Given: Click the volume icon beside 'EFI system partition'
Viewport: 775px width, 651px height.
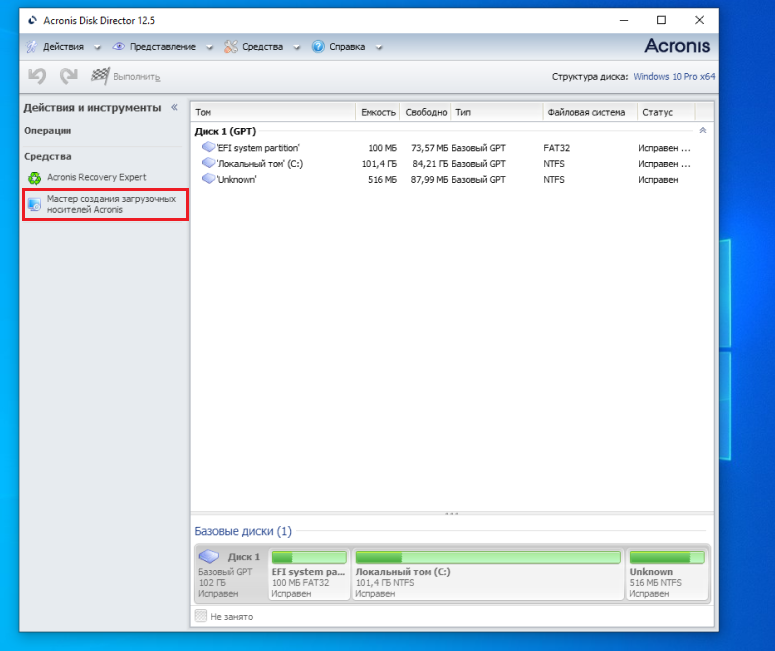Looking at the screenshot, I should 209,147.
